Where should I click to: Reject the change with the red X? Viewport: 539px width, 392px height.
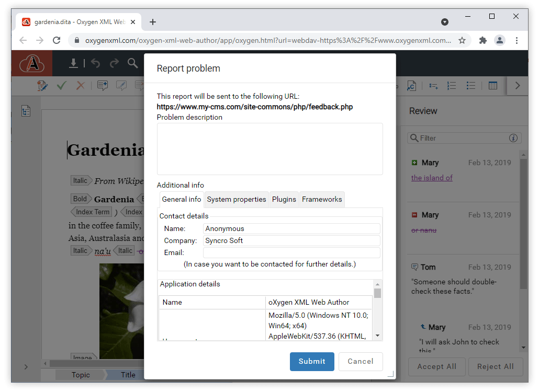pyautogui.click(x=81, y=86)
